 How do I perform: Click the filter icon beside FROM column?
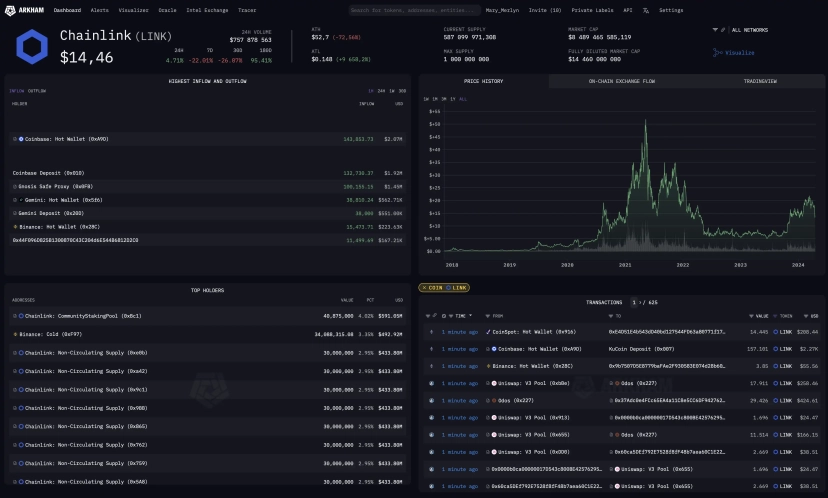pos(488,316)
